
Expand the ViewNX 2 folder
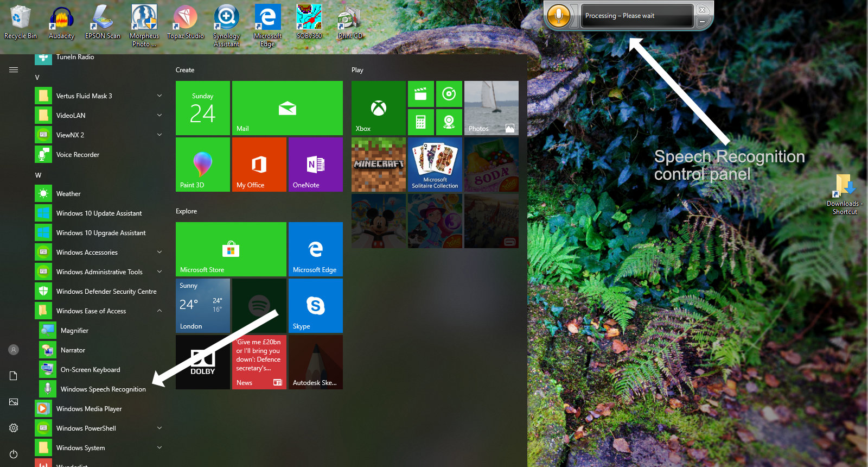[x=159, y=135]
